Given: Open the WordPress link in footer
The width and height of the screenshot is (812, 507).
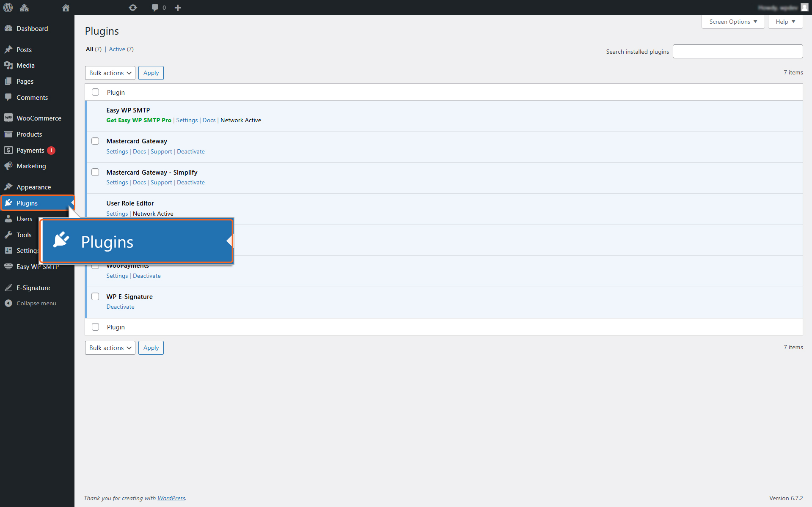Looking at the screenshot, I should [x=171, y=498].
